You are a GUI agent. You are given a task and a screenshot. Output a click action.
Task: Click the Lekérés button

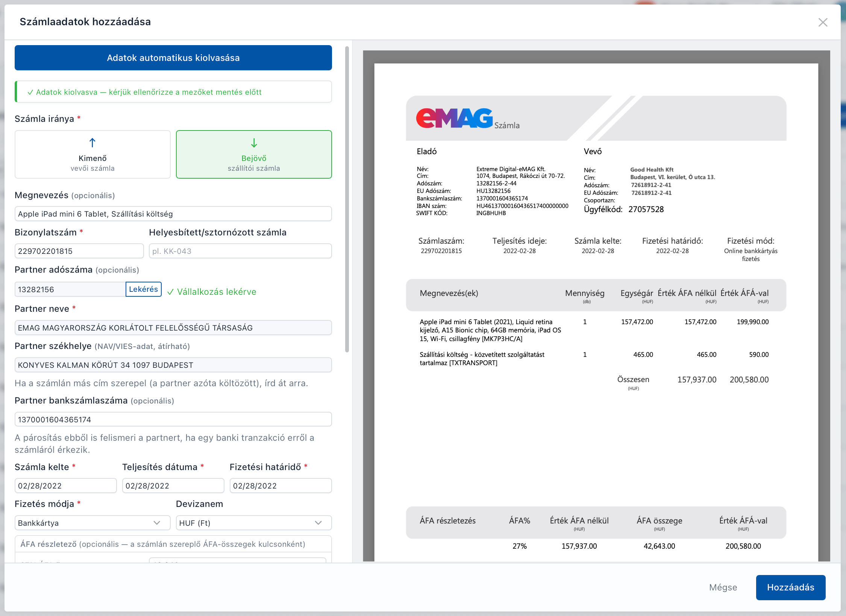click(x=143, y=289)
